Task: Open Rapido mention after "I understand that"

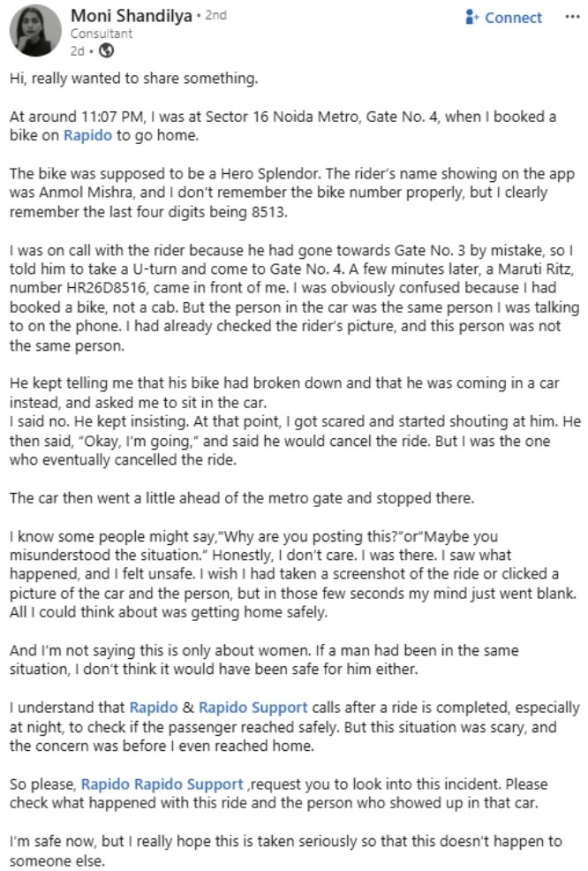Action: tap(154, 708)
